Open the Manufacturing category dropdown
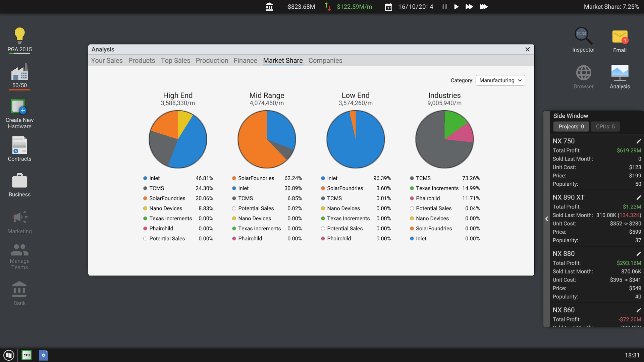The height and width of the screenshot is (362, 644). point(500,80)
